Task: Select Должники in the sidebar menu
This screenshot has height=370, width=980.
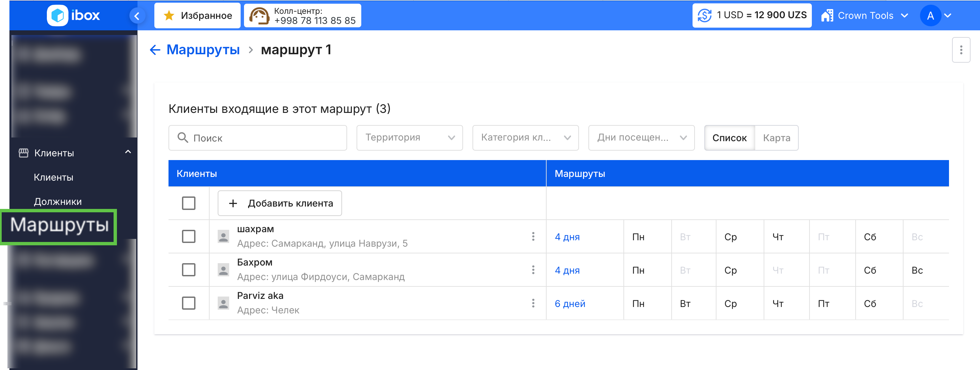Action: tap(58, 202)
